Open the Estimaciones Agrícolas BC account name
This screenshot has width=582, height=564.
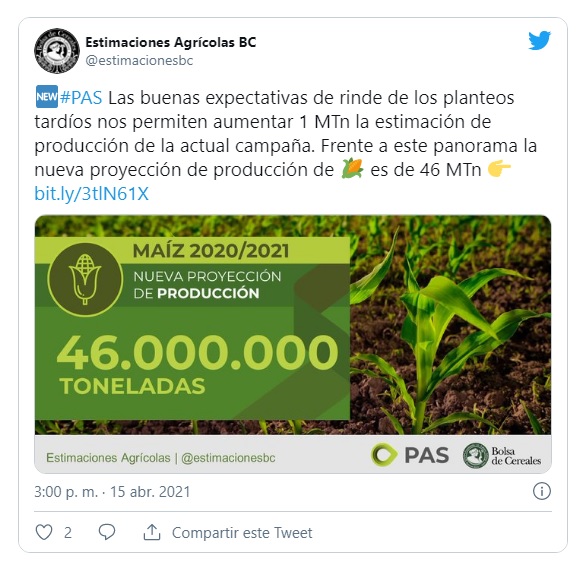point(171,42)
